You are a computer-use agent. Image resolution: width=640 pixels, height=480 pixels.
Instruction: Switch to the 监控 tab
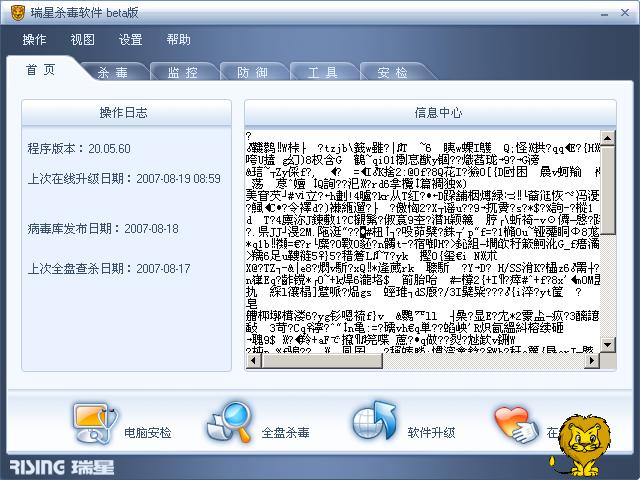[x=183, y=73]
